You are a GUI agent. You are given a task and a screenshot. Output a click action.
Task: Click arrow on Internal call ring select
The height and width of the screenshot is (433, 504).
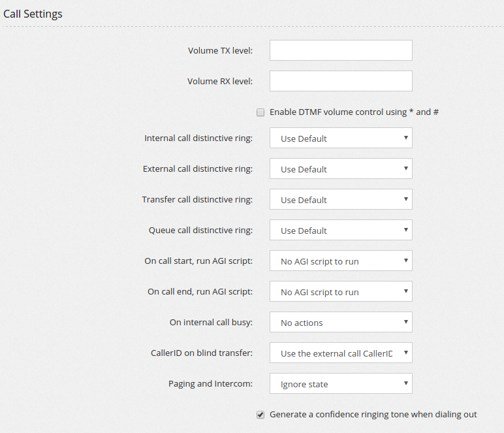click(x=406, y=137)
